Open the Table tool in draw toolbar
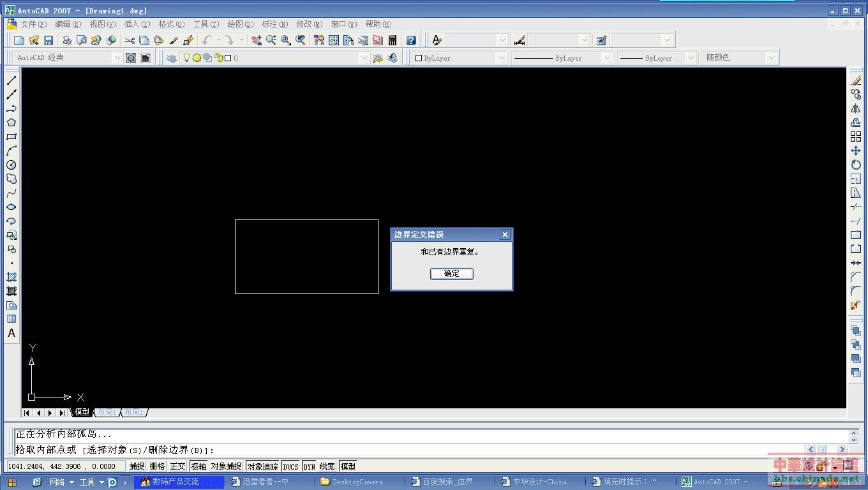Viewport: 868px width, 490px height. [x=11, y=319]
